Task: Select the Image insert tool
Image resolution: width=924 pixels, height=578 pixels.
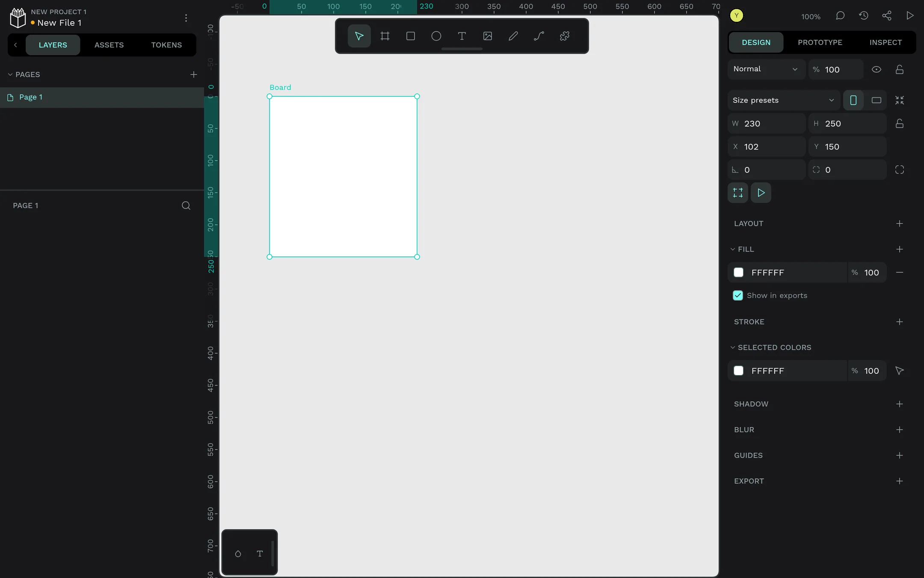Action: pos(487,36)
